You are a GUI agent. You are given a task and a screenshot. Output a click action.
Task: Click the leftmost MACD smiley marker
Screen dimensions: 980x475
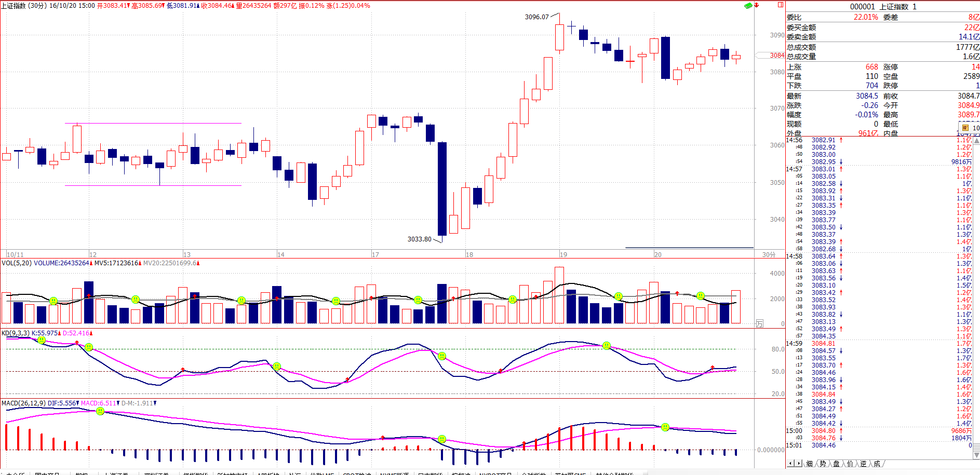(x=100, y=411)
